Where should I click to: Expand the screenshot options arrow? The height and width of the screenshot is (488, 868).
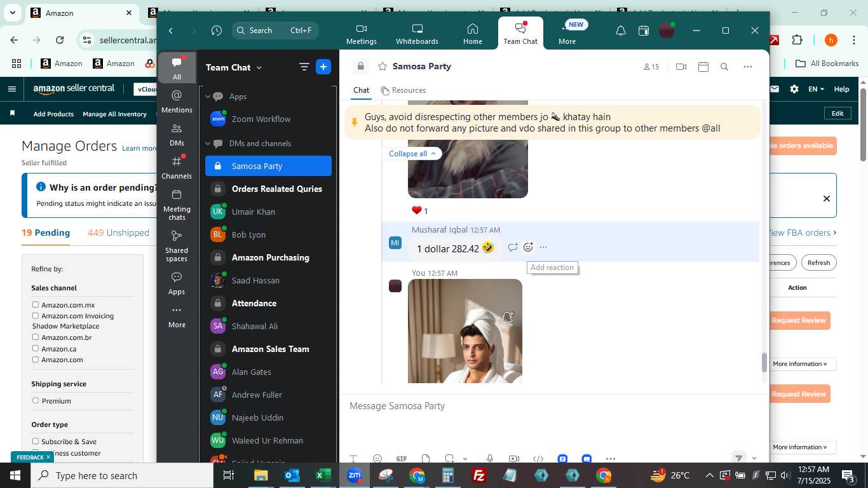465,459
